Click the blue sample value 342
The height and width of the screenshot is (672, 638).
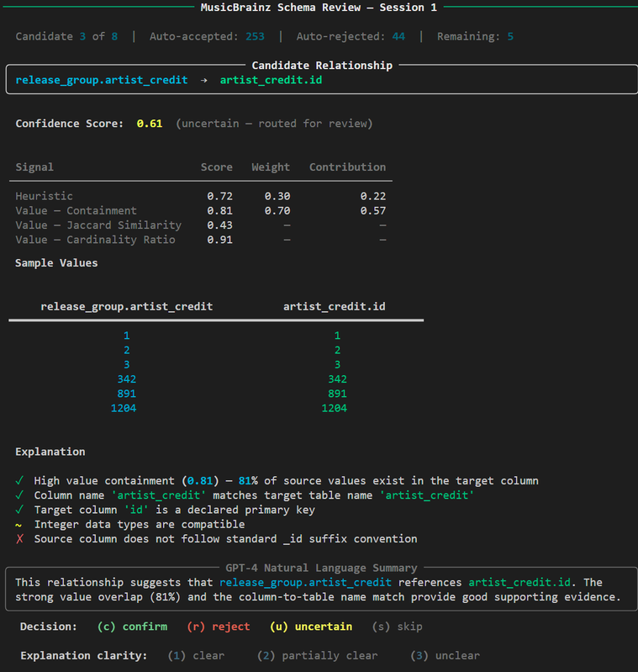[x=127, y=379]
